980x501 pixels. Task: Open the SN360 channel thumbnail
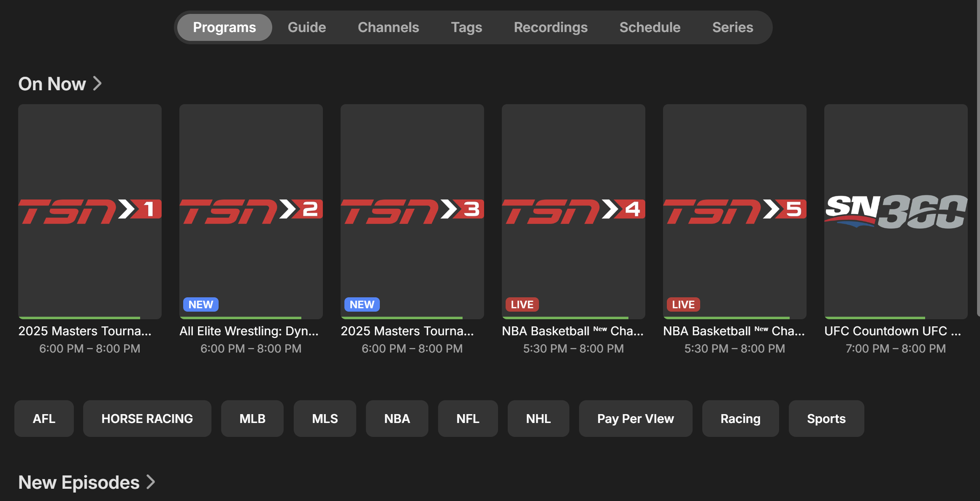(896, 212)
